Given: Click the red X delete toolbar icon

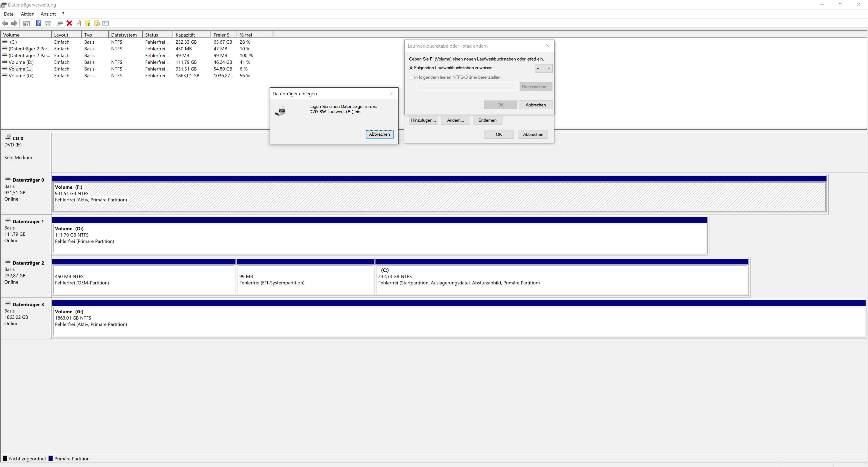Looking at the screenshot, I should [69, 23].
